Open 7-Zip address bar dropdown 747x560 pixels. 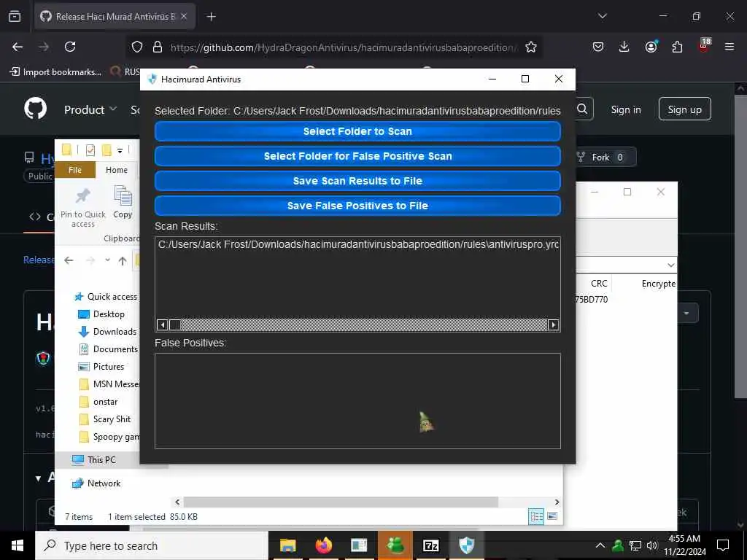[671, 265]
